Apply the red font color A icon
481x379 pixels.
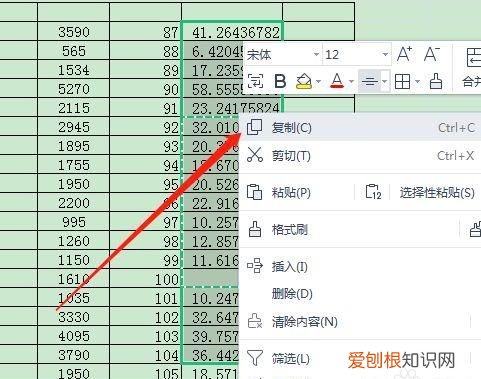[x=337, y=81]
